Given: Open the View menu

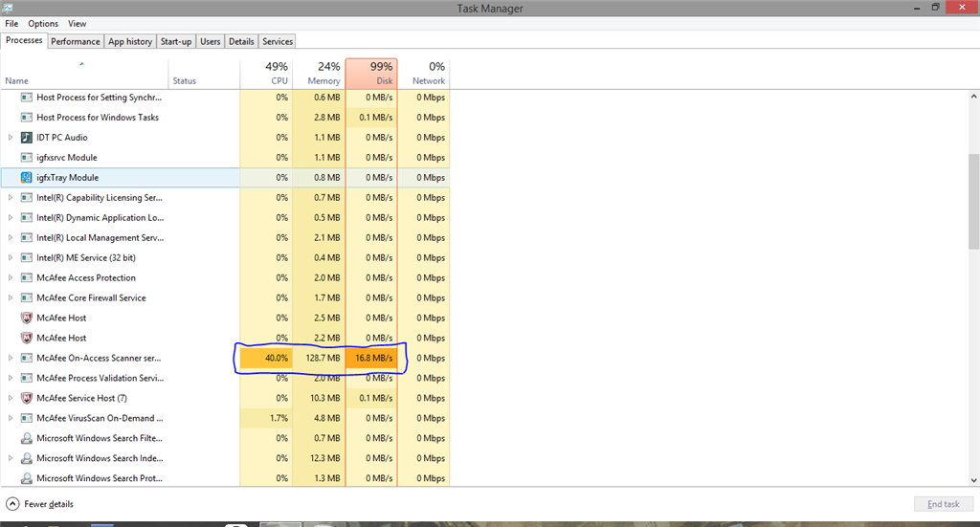Looking at the screenshot, I should tap(77, 24).
